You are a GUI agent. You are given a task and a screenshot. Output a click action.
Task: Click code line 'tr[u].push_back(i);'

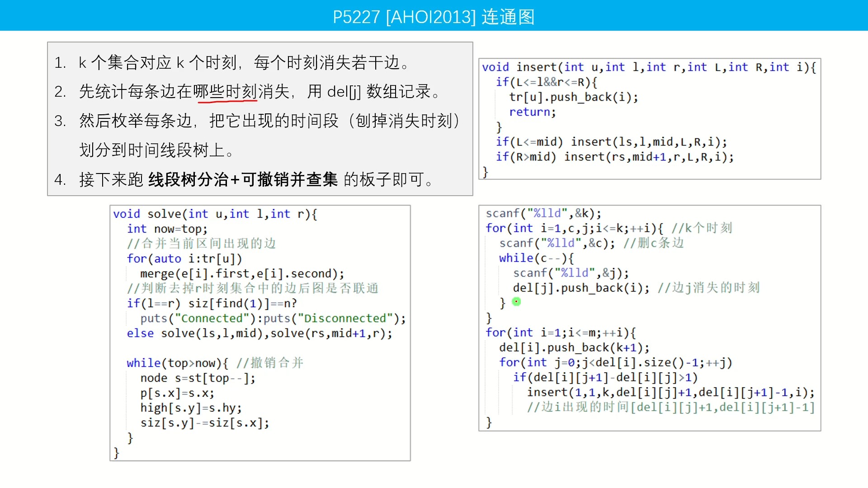(x=574, y=97)
